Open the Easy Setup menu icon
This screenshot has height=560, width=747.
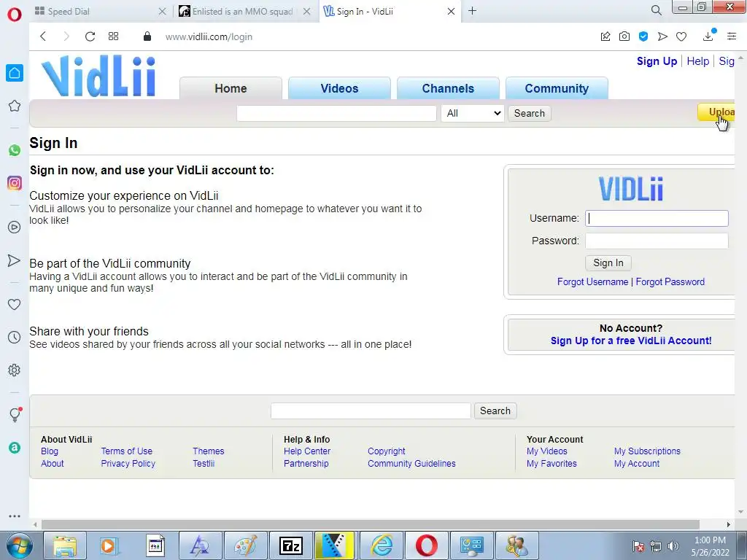(732, 36)
